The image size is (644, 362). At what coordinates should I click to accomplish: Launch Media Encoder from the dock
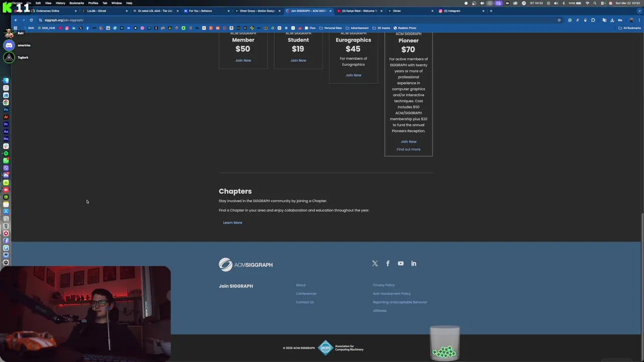click(6, 139)
